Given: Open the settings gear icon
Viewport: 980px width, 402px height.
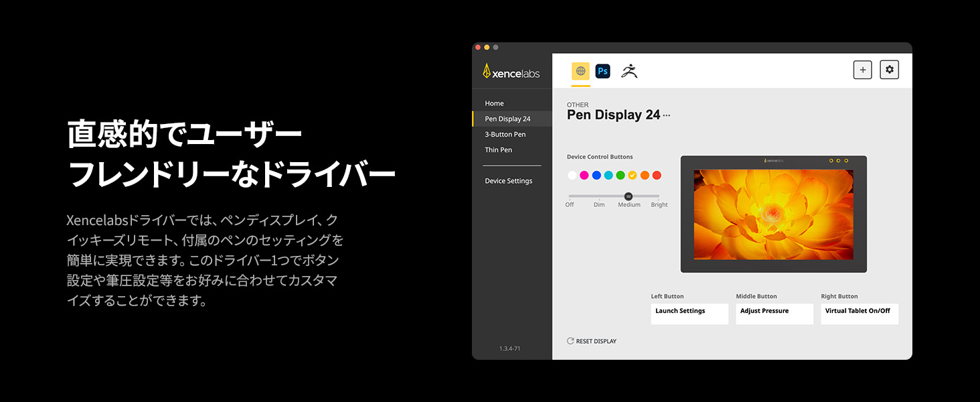Looking at the screenshot, I should tap(889, 69).
